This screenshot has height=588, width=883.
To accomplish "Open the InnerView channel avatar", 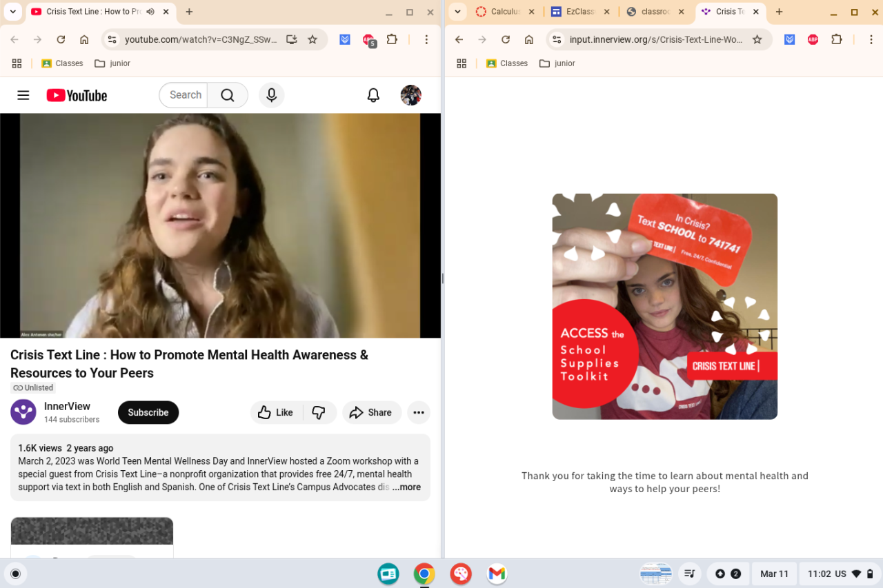I will [x=23, y=412].
